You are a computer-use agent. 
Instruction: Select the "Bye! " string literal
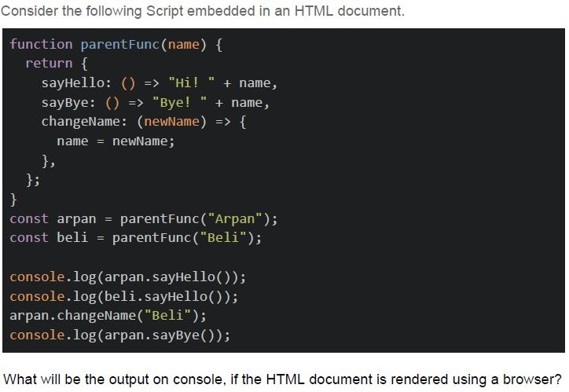tap(180, 102)
